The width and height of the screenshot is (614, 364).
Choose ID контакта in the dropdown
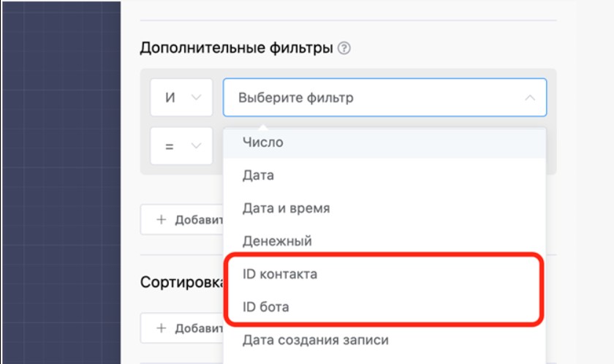pyautogui.click(x=280, y=274)
